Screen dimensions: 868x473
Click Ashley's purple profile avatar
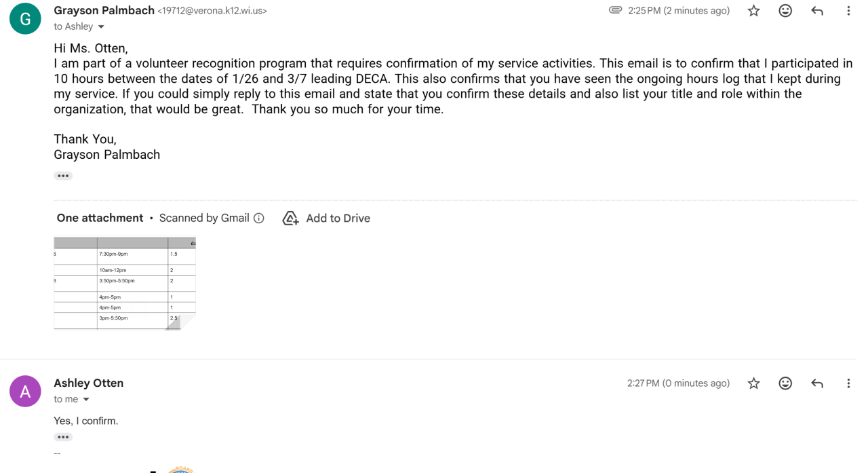(x=25, y=391)
